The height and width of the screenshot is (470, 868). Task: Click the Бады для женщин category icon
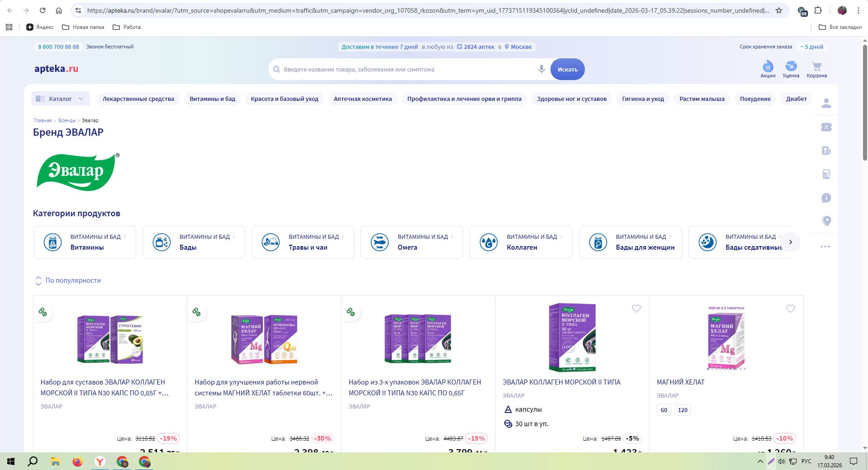[x=598, y=242]
